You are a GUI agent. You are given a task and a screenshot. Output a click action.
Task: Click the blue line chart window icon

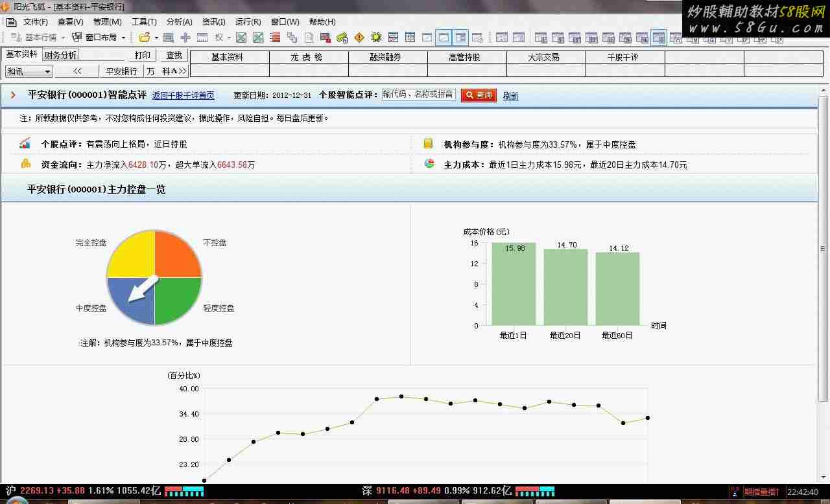point(393,38)
